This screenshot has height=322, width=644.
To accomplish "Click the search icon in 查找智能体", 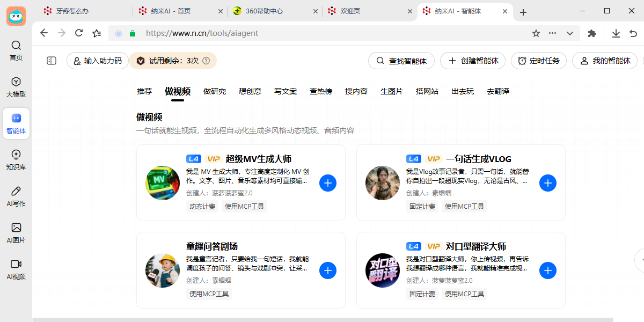I will point(379,61).
